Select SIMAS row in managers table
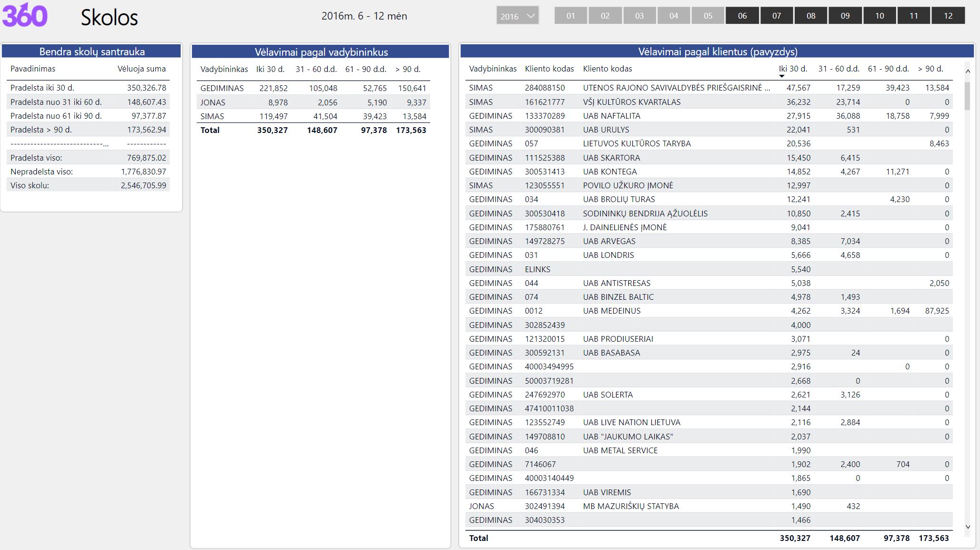 coord(313,116)
